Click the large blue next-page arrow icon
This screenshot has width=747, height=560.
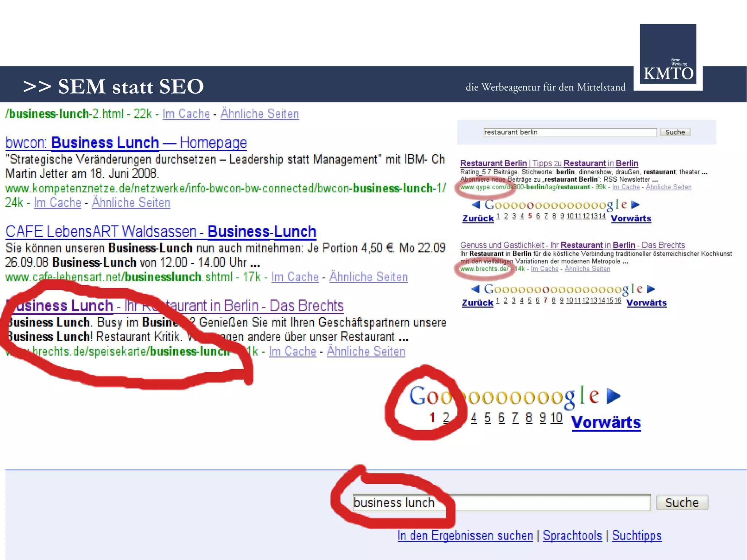click(x=614, y=396)
